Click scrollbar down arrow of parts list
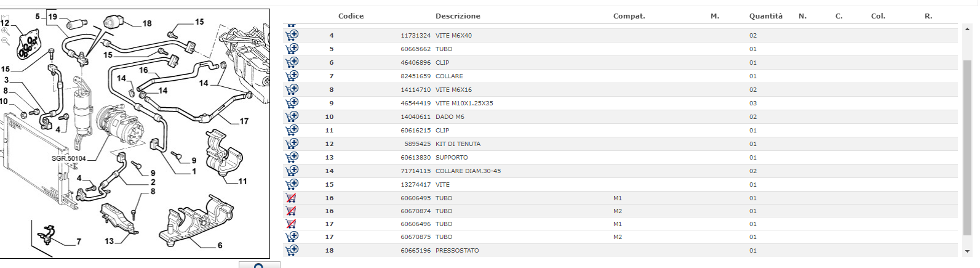Screen dimensions: 980x268 click(x=967, y=251)
